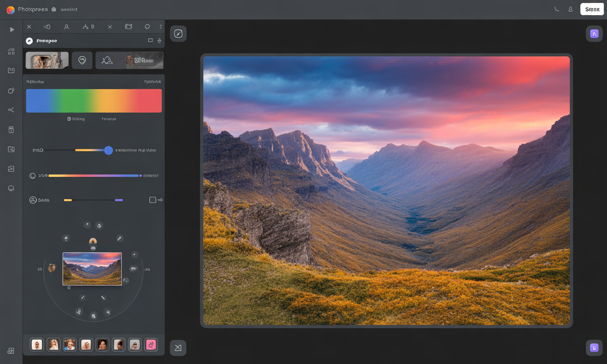Toggle the face-detection button between the two thumbnails

click(82, 60)
